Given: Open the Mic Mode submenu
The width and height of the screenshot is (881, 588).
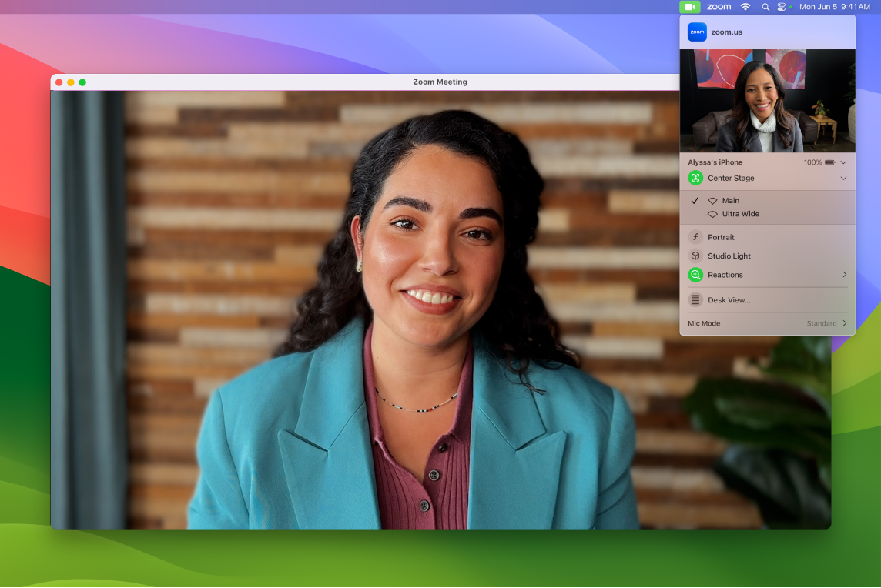Looking at the screenshot, I should tap(844, 323).
